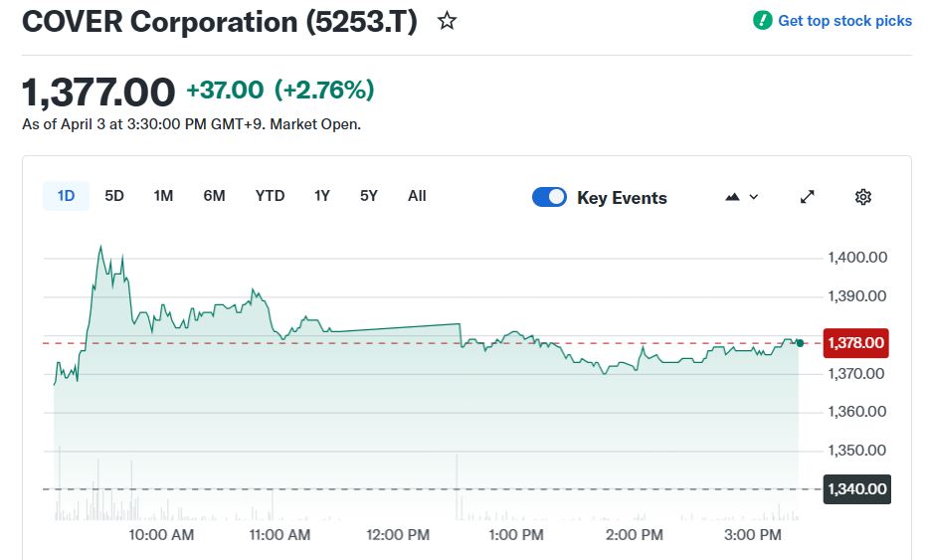The image size is (928, 560).
Task: Click the 1,400.00 y-axis label
Action: point(857,258)
